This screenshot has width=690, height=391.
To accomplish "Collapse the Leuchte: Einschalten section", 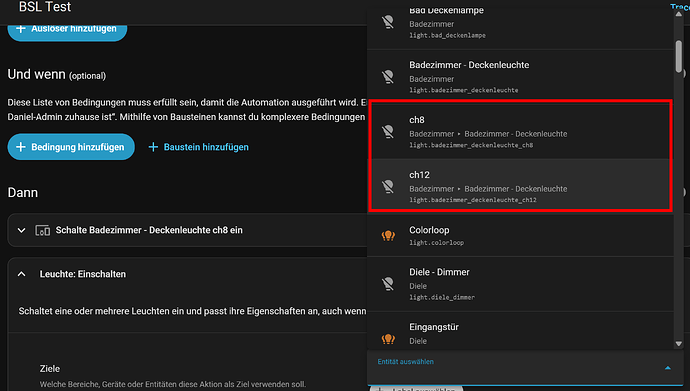I will (x=21, y=274).
